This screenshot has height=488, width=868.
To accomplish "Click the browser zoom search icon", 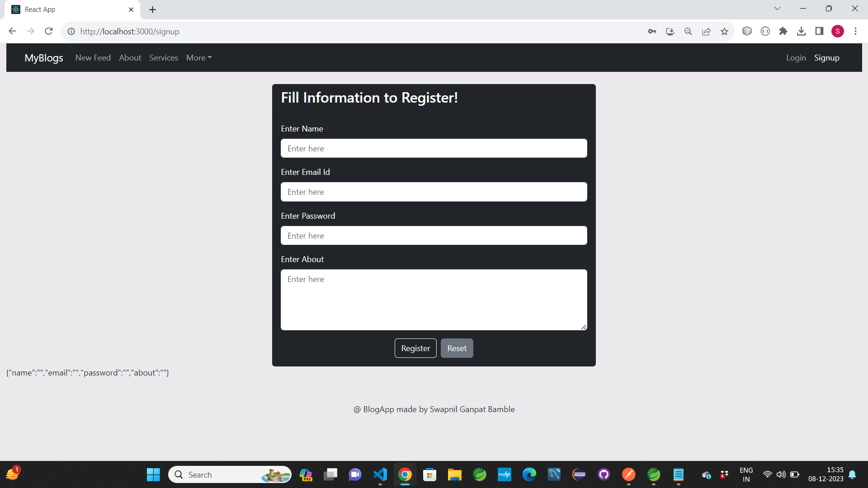I will click(x=688, y=31).
